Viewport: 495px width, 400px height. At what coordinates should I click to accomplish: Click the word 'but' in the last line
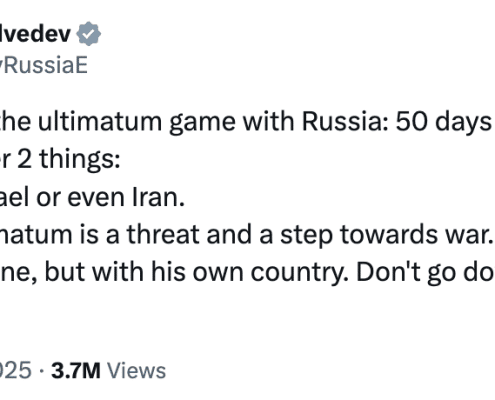click(x=65, y=272)
